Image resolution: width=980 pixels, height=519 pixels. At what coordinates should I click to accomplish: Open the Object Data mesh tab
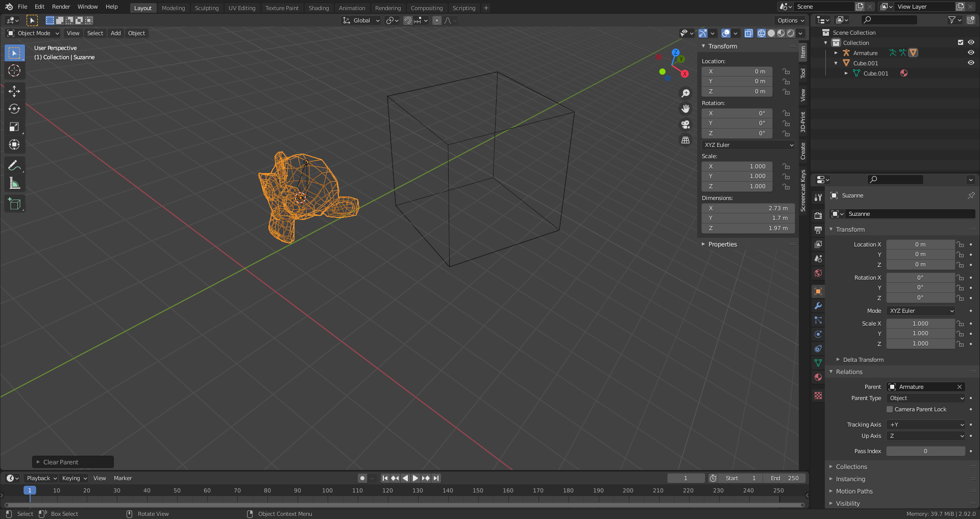[818, 363]
